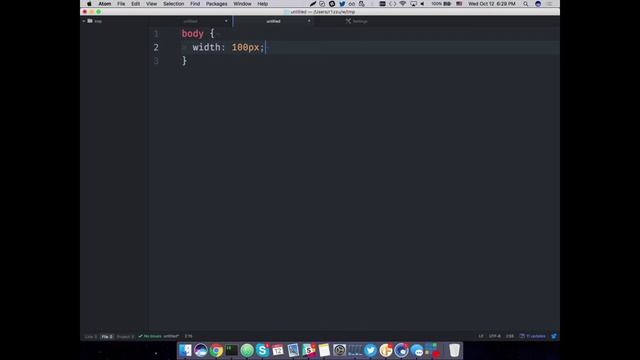Image resolution: width=640 pixels, height=360 pixels.
Task: Click the battery status in menu bar
Action: [x=441, y=4]
